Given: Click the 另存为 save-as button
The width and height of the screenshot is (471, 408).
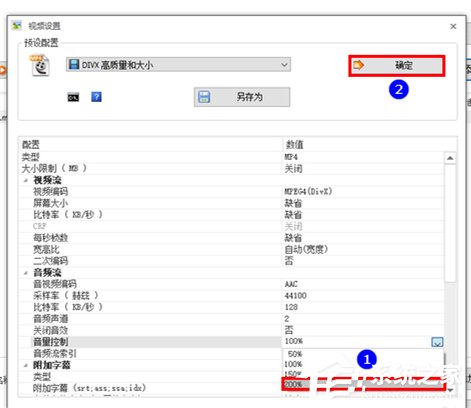Looking at the screenshot, I should [242, 97].
